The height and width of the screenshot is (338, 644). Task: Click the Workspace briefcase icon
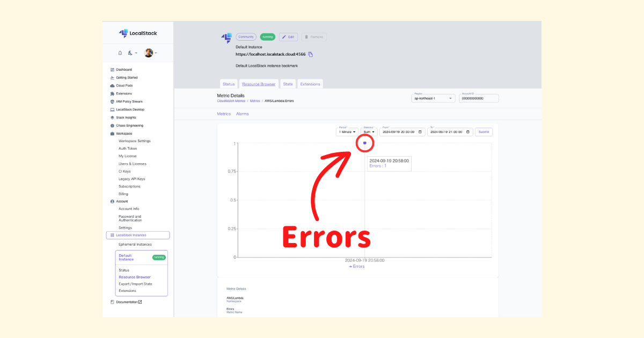point(112,134)
